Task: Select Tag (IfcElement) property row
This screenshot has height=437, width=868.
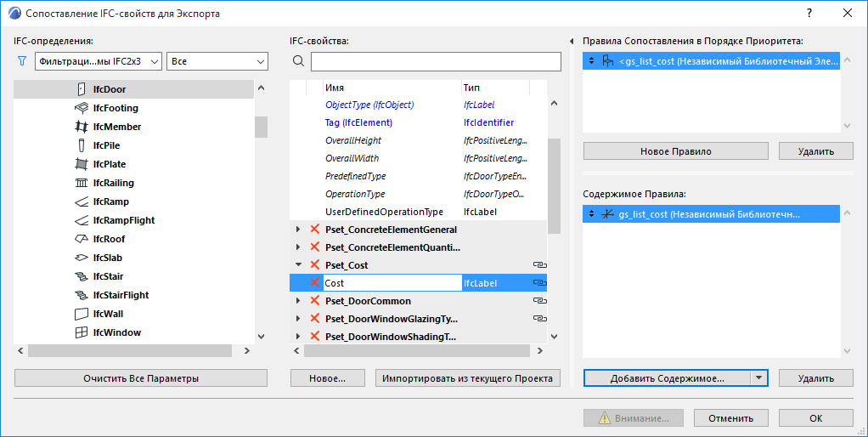Action: 418,122
